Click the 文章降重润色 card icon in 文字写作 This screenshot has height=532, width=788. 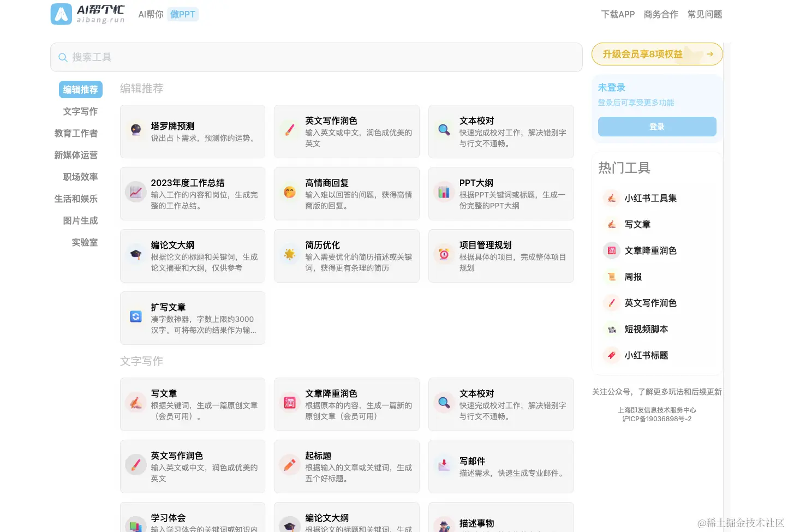pyautogui.click(x=290, y=403)
